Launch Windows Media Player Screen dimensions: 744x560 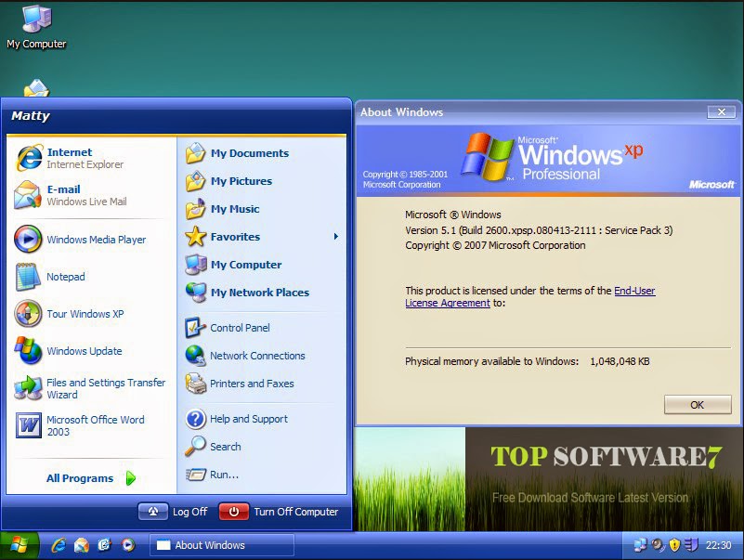click(85, 240)
